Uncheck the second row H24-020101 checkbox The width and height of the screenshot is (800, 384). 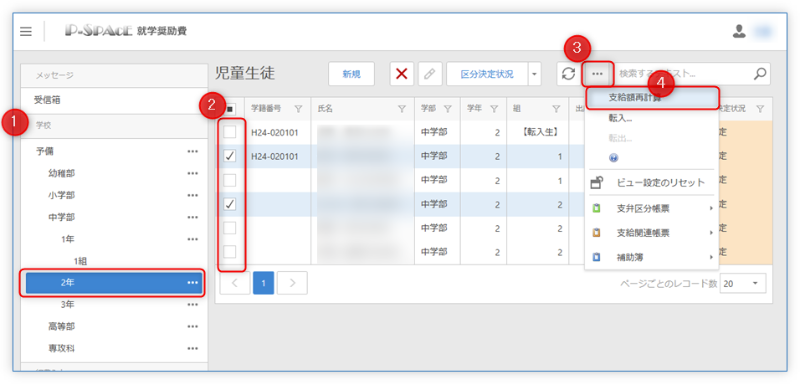(x=230, y=156)
